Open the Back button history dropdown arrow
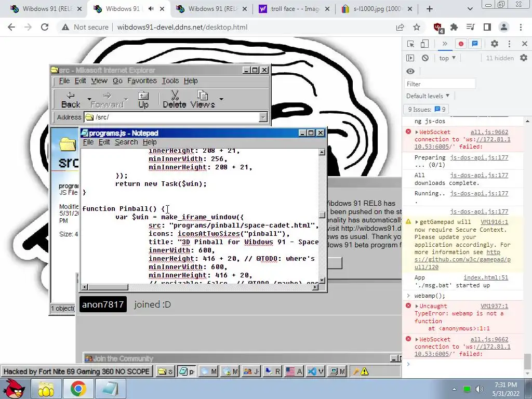Image resolution: width=532 pixels, height=399 pixels. pos(89,99)
